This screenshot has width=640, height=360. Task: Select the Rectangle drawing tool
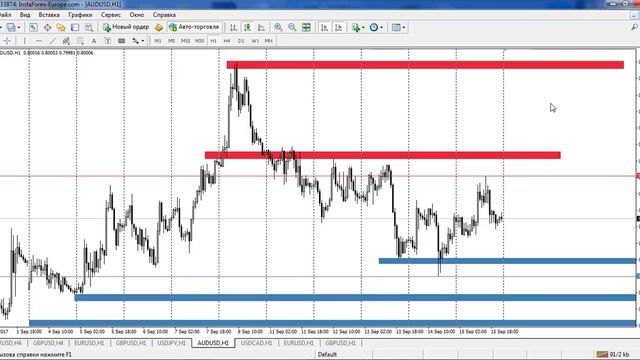point(122,41)
